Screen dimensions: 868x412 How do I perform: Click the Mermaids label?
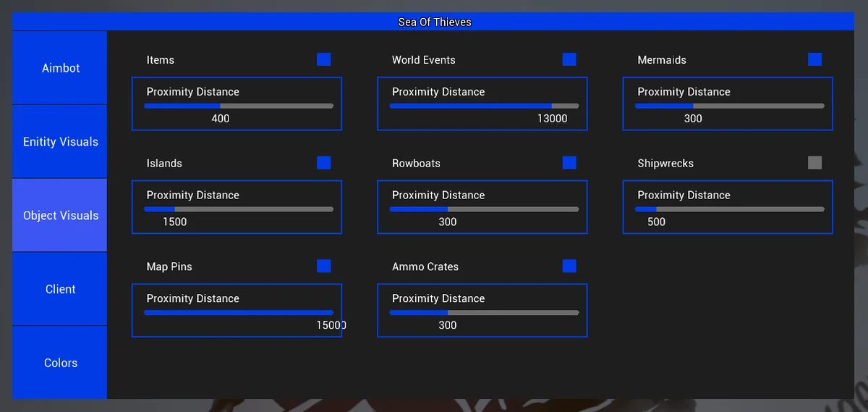[662, 60]
